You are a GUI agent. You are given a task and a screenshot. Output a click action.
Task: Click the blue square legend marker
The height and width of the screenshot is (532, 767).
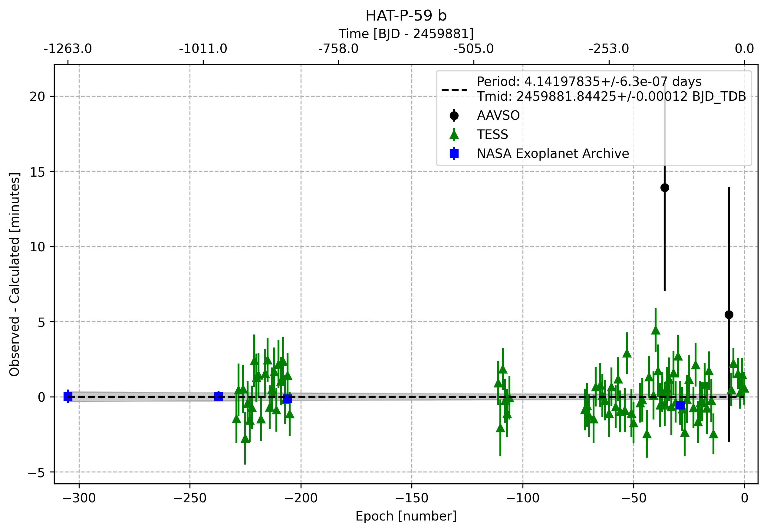click(x=454, y=153)
